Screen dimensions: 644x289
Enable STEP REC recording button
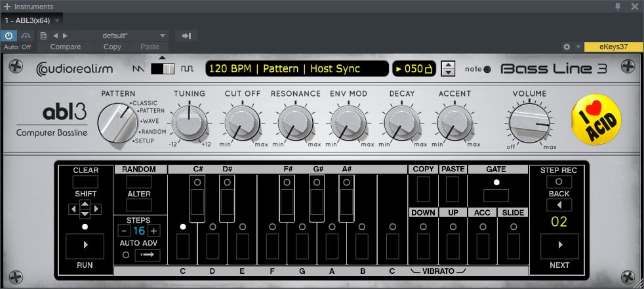[x=559, y=182]
